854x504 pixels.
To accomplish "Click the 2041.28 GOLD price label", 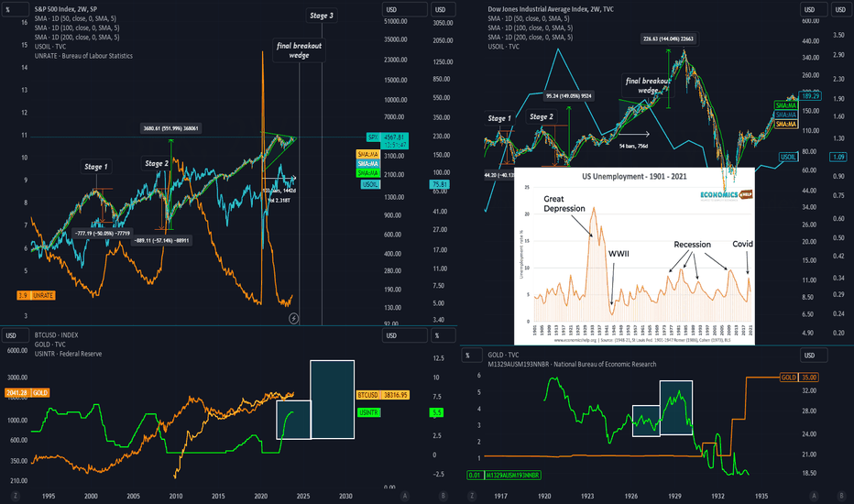I will tap(27, 392).
